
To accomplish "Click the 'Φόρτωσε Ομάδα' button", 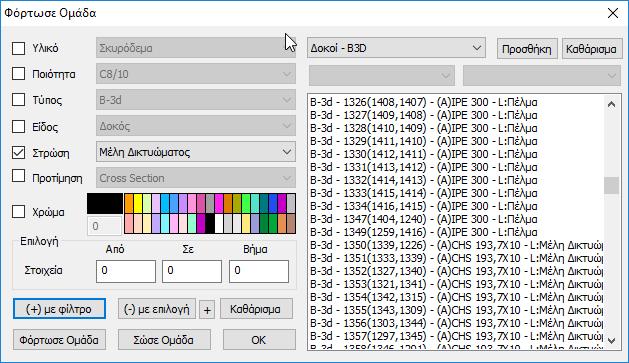I will (59, 340).
